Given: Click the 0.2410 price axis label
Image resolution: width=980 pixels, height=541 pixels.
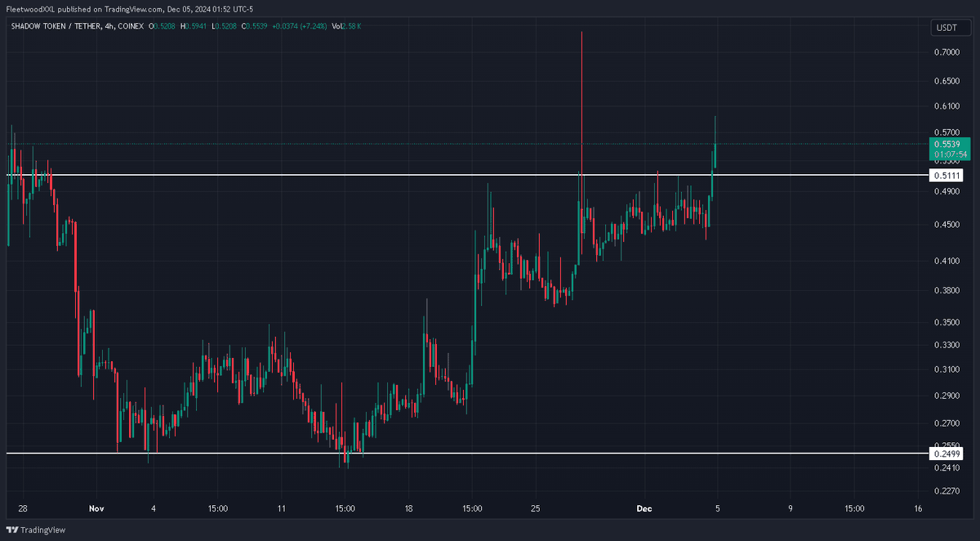Looking at the screenshot, I should (x=947, y=467).
